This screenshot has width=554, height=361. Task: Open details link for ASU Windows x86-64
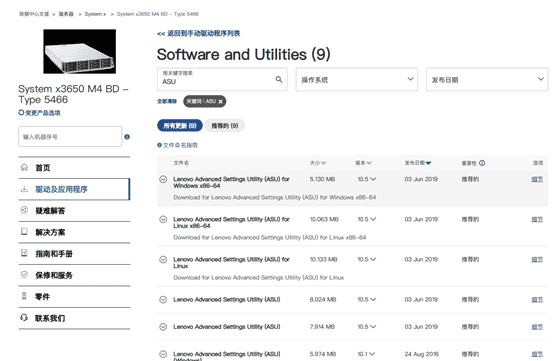[x=537, y=179]
